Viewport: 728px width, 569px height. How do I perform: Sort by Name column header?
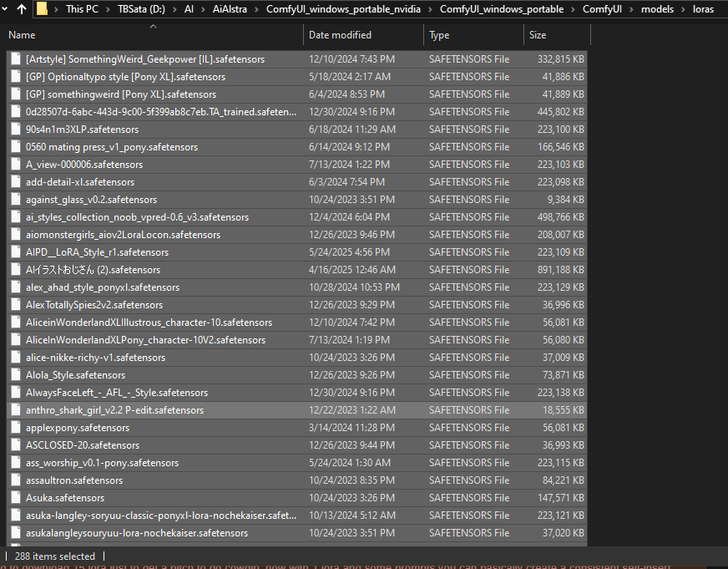(x=22, y=35)
